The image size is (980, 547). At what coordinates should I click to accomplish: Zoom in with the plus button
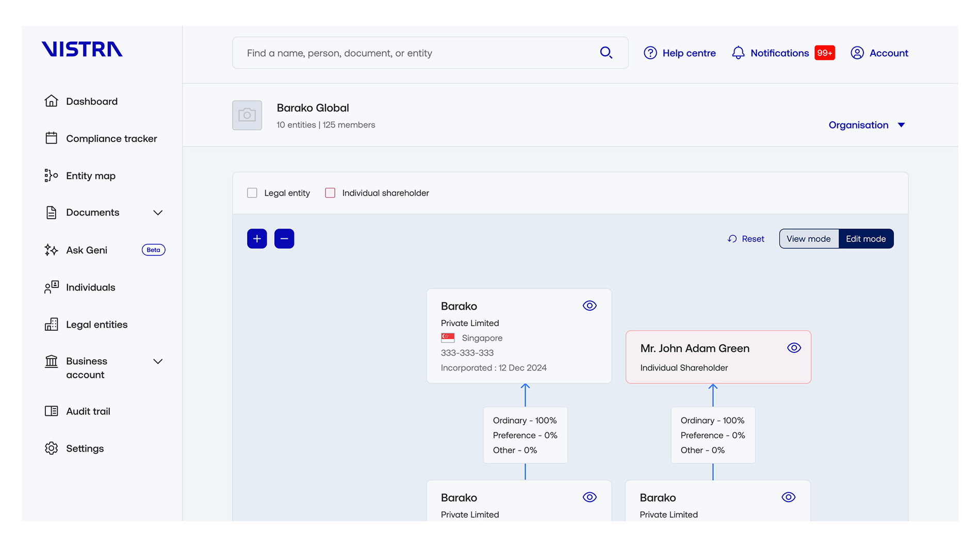(257, 239)
